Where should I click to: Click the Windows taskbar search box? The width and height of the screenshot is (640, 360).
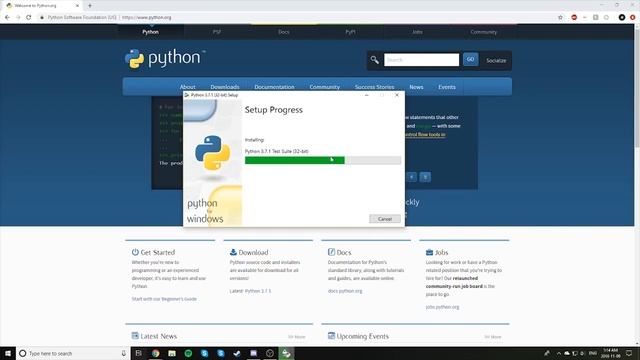point(73,353)
